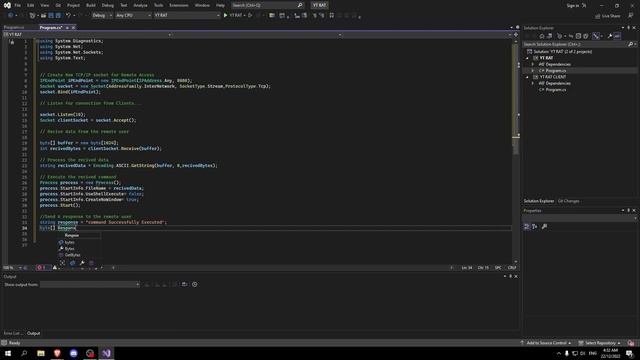Screen dimensions: 640x360
Task: Switch to the Output bottom tab
Action: click(33, 333)
